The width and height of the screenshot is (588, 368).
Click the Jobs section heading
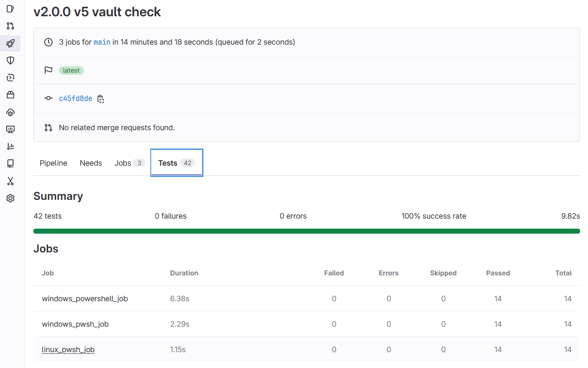[x=46, y=249]
